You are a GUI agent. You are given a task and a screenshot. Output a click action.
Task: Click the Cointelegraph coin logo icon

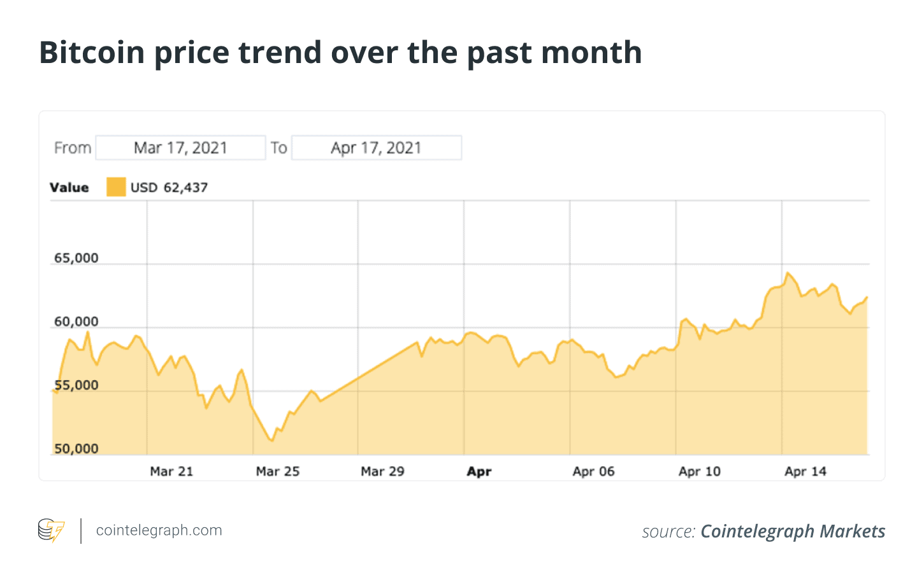51,530
